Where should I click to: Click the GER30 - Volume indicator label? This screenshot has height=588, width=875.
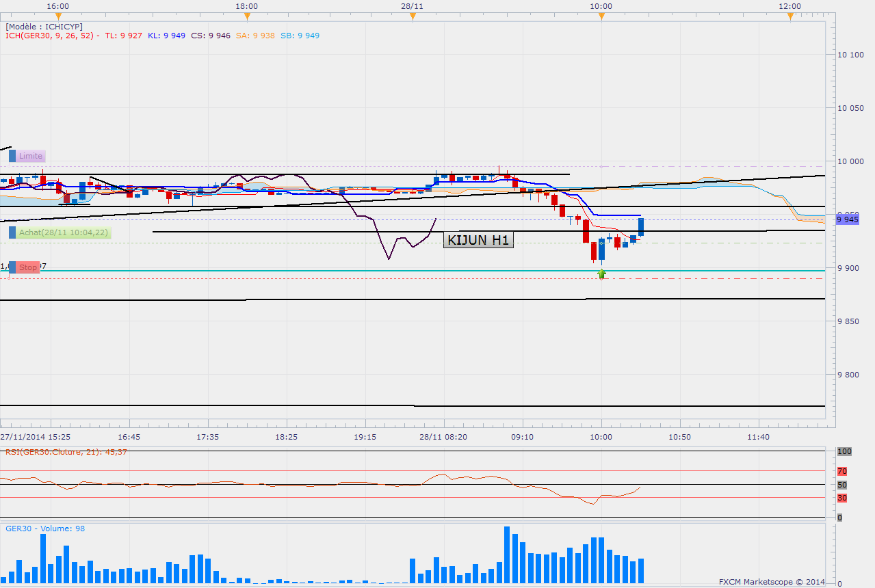coord(45,529)
